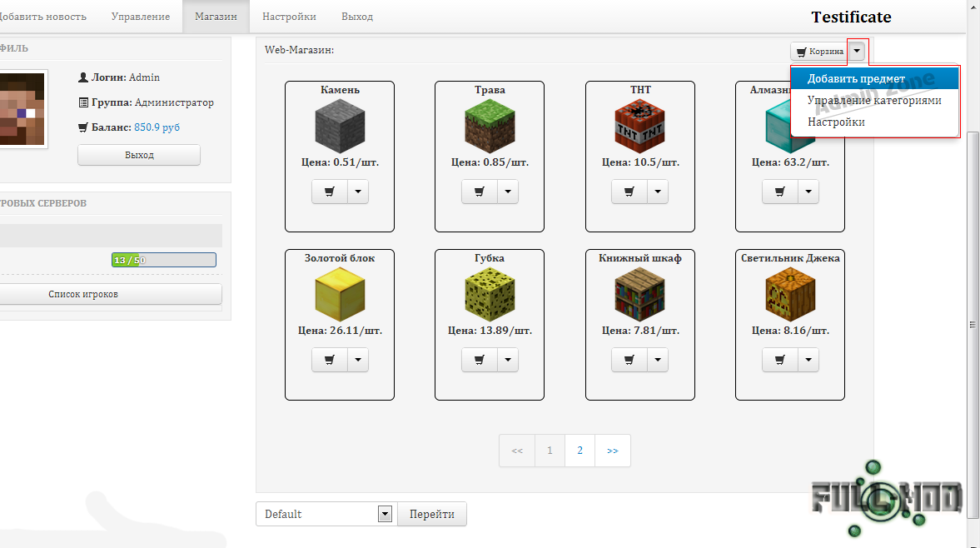Click the Цена: 13.89/шт. price text

pyautogui.click(x=490, y=331)
